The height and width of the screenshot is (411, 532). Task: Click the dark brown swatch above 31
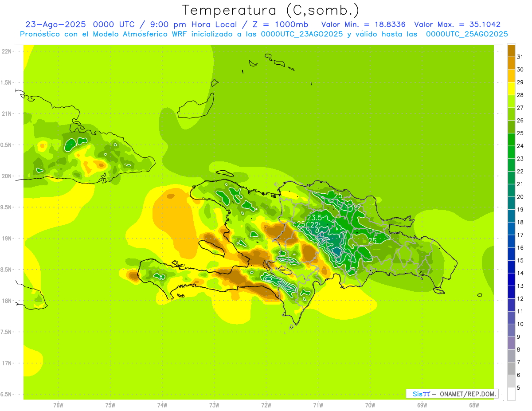point(511,51)
